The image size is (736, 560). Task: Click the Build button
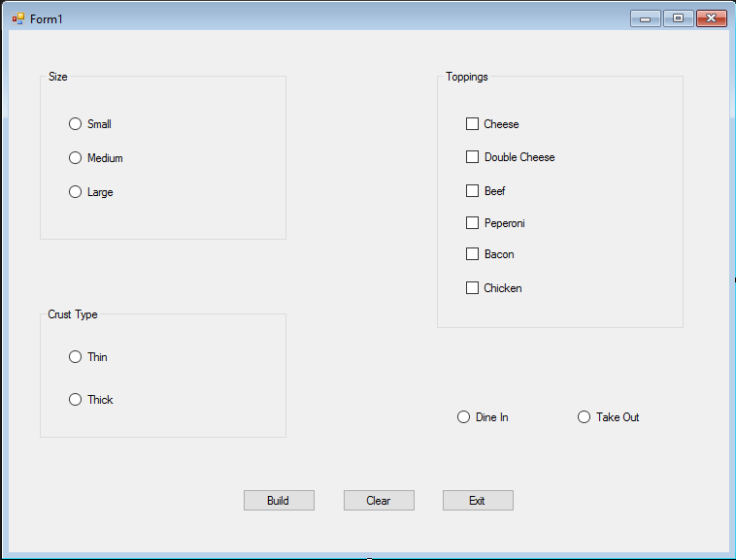[279, 501]
